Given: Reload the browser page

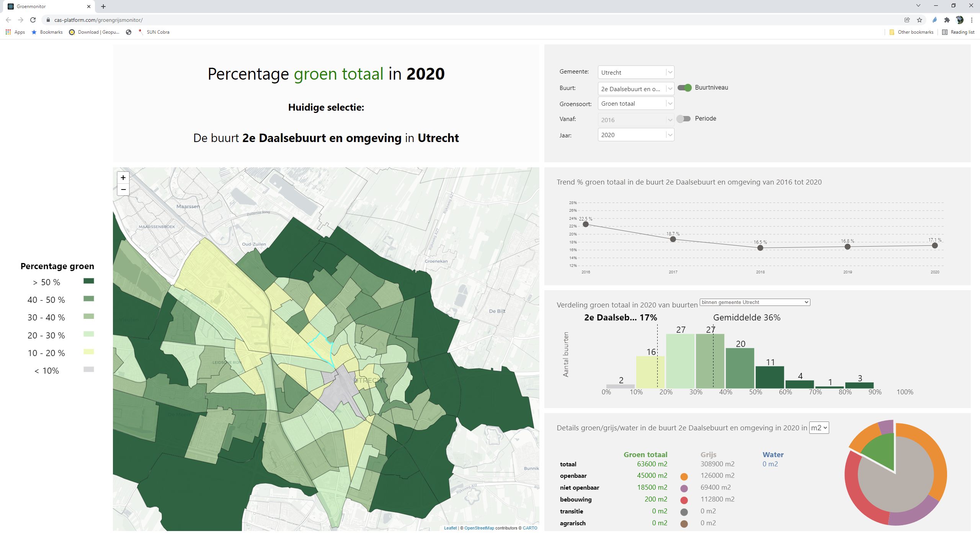Looking at the screenshot, I should pyautogui.click(x=33, y=20).
